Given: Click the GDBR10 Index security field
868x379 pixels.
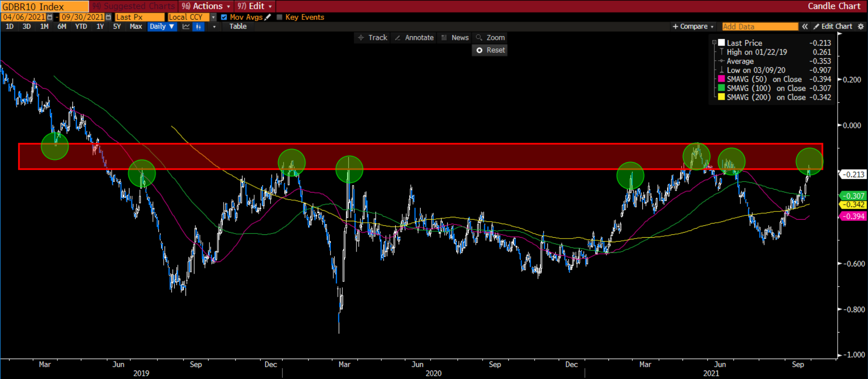Looking at the screenshot, I should click(45, 6).
